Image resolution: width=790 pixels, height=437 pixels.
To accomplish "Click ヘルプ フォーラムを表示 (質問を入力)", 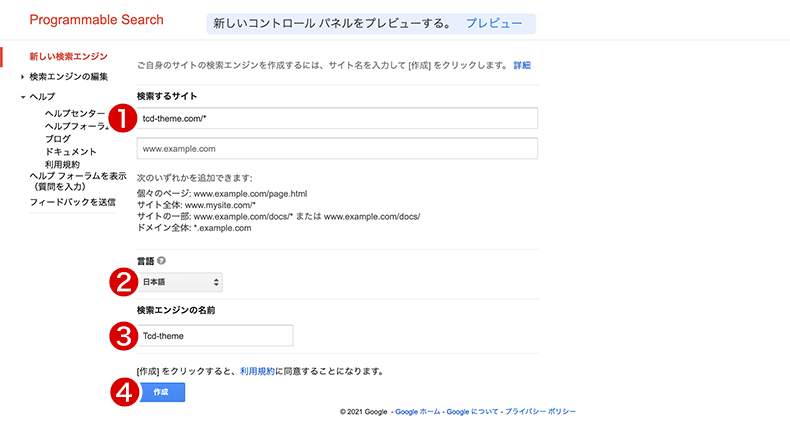I will point(78,181).
